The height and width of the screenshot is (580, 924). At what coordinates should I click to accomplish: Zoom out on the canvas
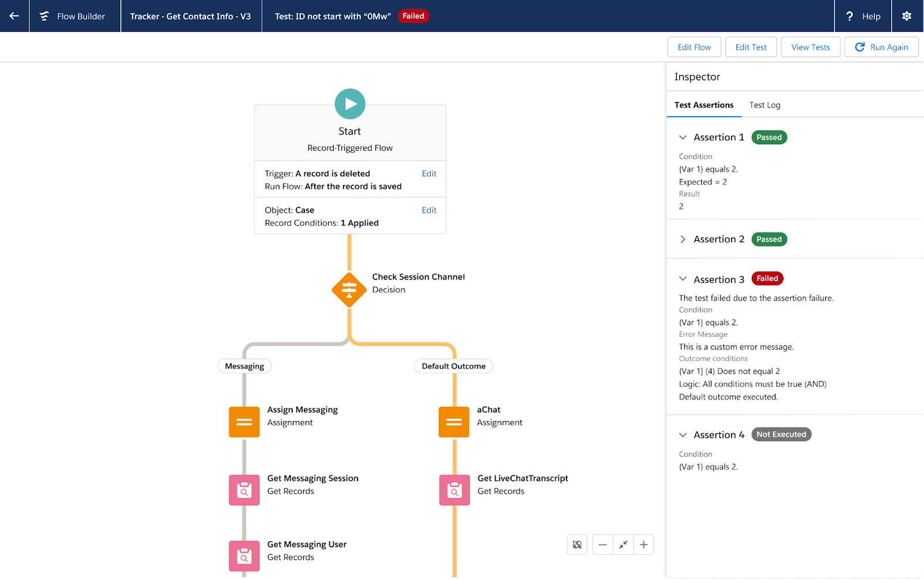pos(603,545)
